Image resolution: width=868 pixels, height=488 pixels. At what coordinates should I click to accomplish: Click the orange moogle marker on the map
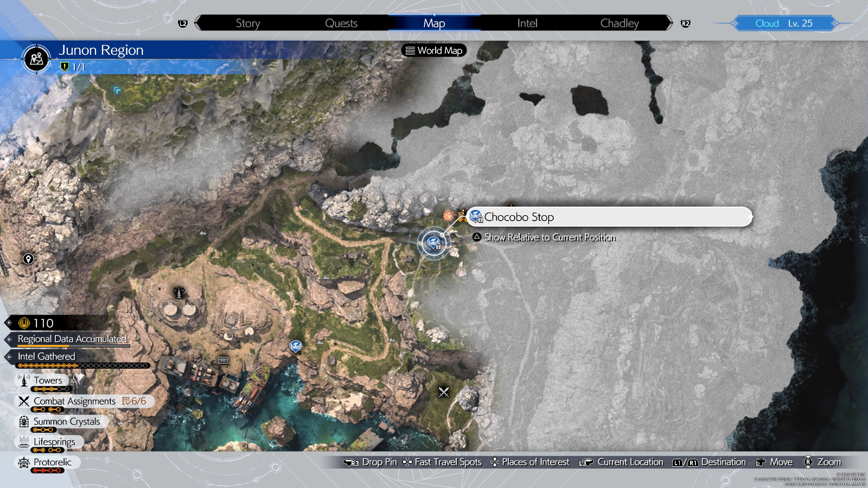pyautogui.click(x=448, y=215)
